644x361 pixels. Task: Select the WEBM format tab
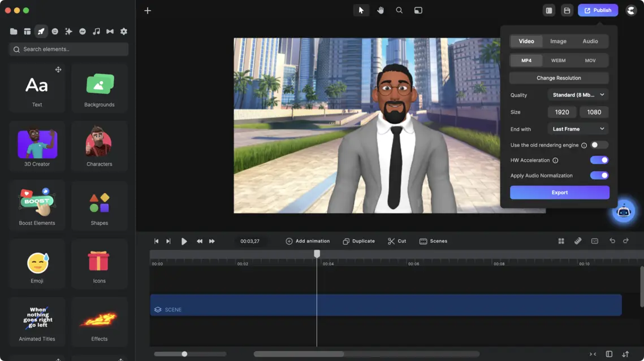pos(558,60)
